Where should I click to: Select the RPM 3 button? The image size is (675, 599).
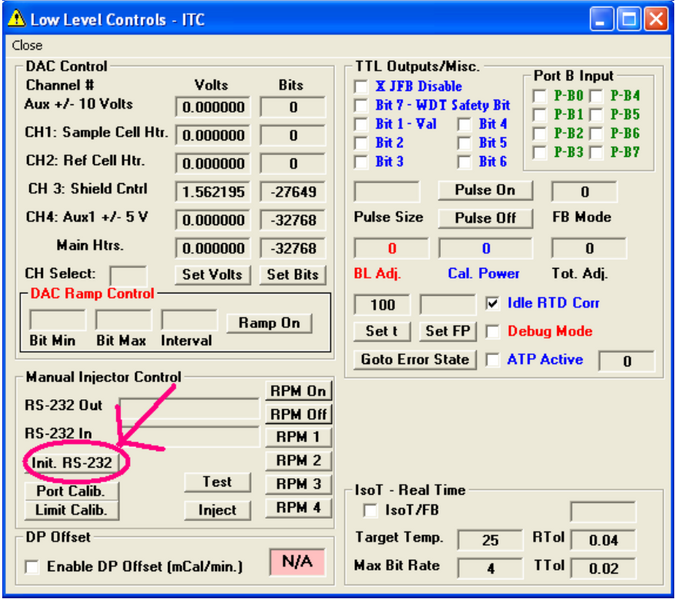click(x=298, y=484)
